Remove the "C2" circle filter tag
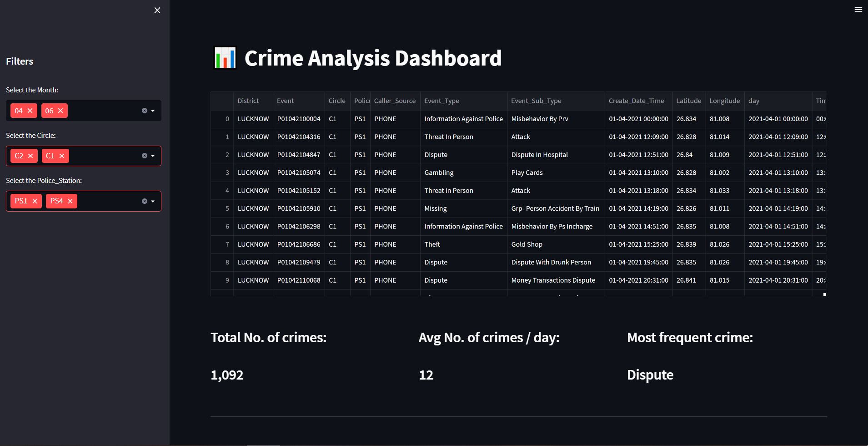The height and width of the screenshot is (446, 868). 30,155
